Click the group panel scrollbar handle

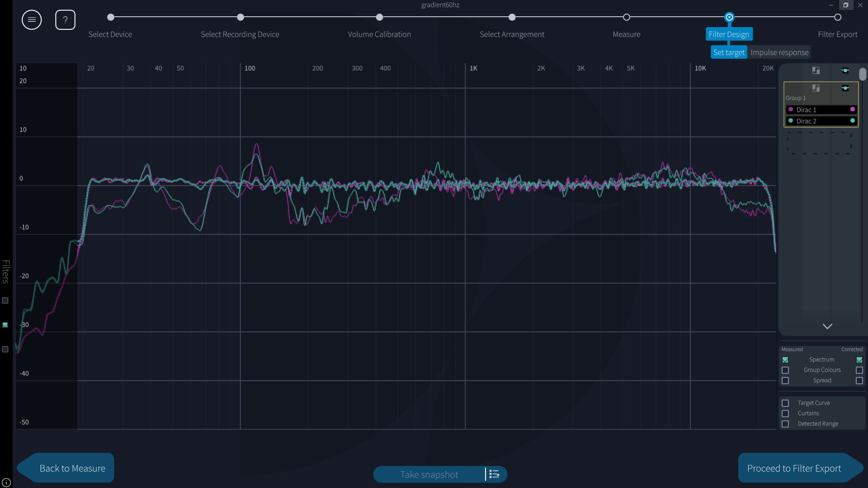pyautogui.click(x=863, y=74)
